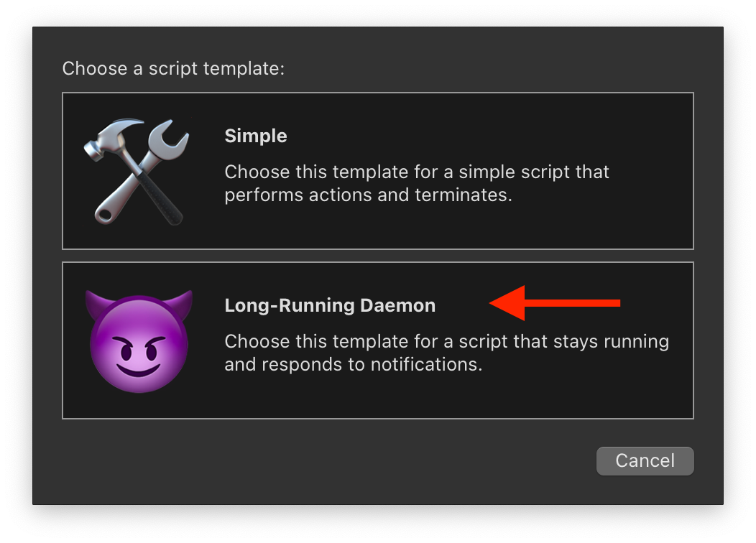Click 'Choose this template for a simple script' line
The width and height of the screenshot is (756, 543).
(x=417, y=172)
